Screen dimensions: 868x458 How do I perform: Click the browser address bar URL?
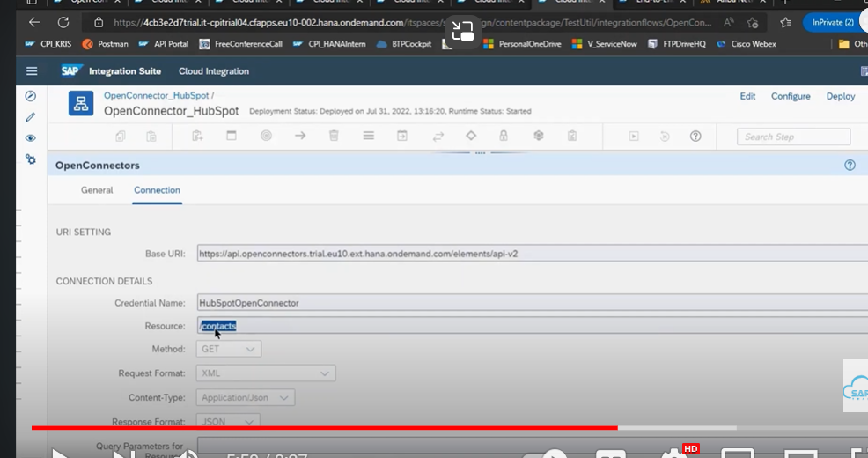click(x=412, y=23)
